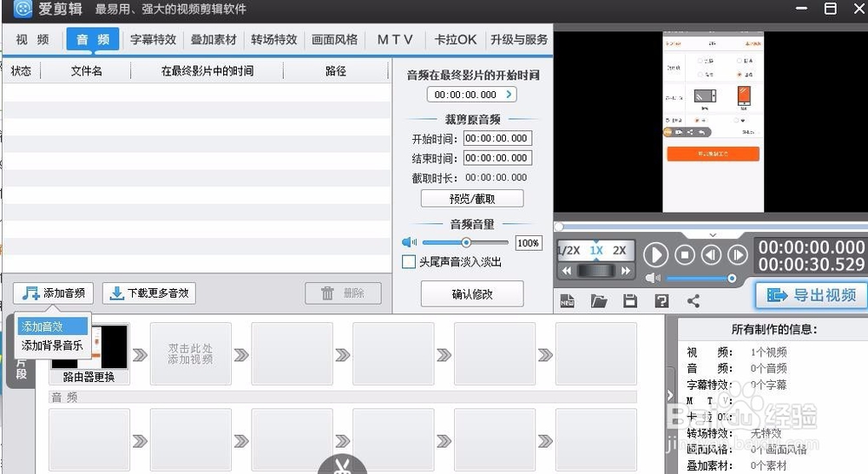Set playback speed to 2X

click(x=620, y=250)
